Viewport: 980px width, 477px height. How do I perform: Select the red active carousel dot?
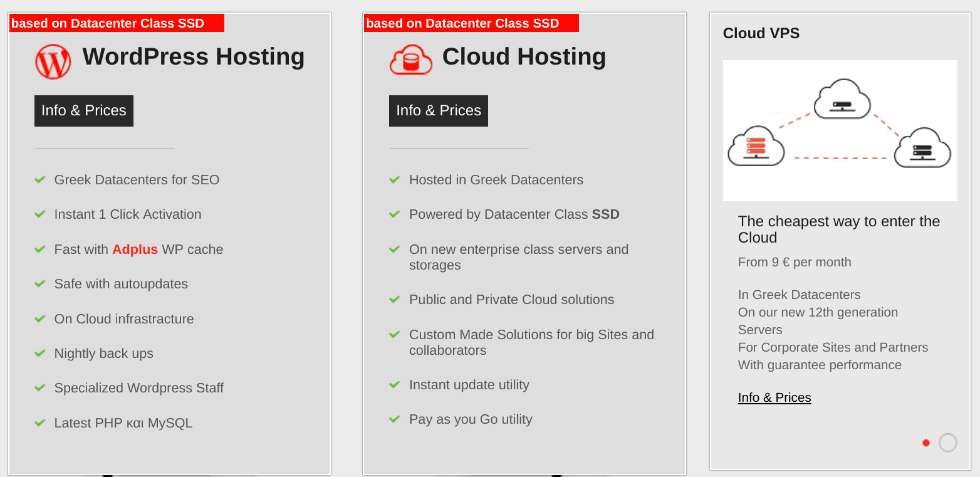click(926, 443)
